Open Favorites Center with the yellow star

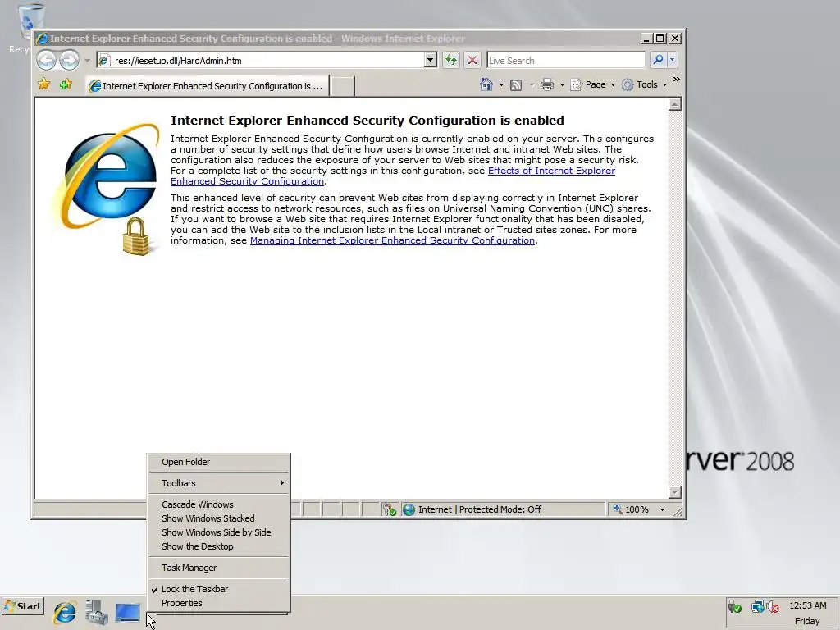pos(44,84)
